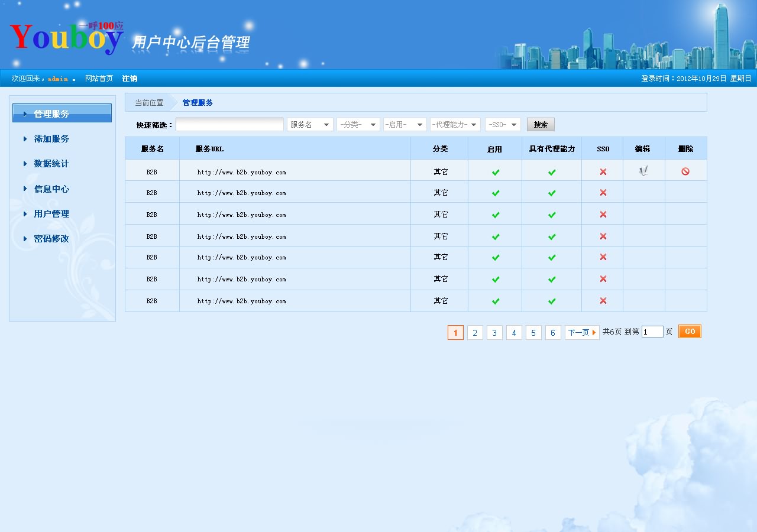Go to page 4

[514, 333]
